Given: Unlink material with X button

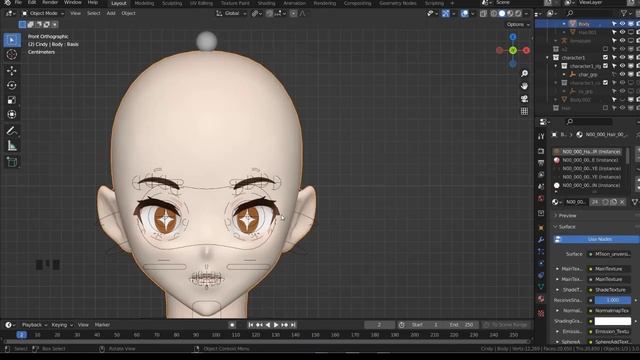Looking at the screenshot, I should tap(622, 202).
